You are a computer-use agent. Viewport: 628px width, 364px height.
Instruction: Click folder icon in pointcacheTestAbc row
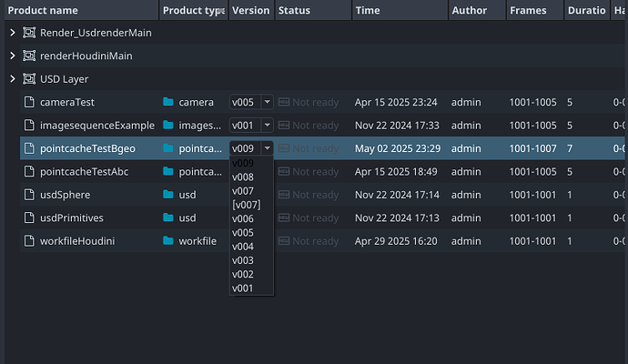pyautogui.click(x=168, y=172)
